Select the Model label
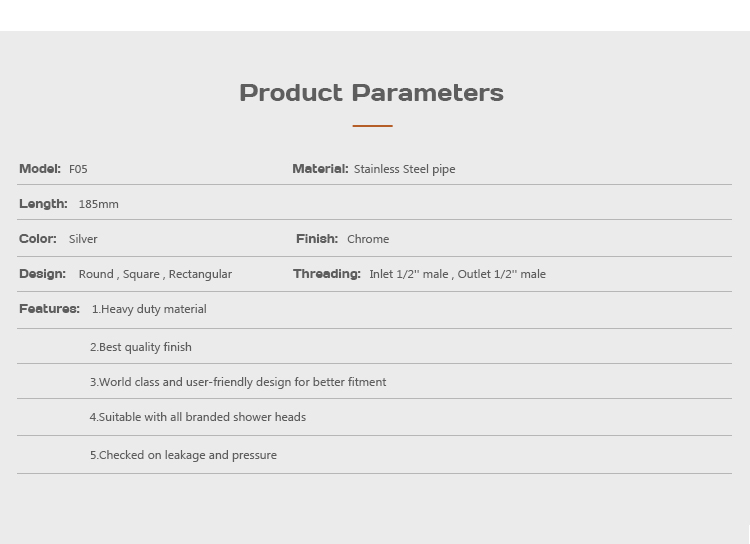 (40, 169)
